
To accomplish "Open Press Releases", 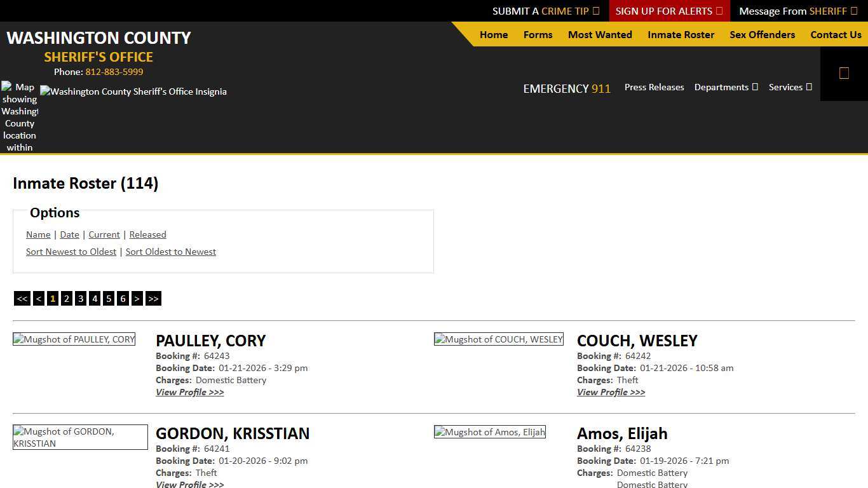I will tap(654, 87).
